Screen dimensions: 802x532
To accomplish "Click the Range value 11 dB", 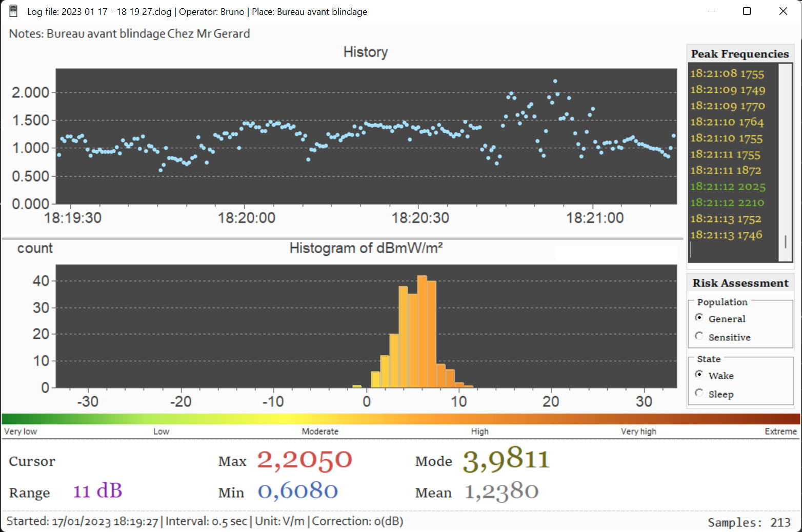I will click(97, 491).
